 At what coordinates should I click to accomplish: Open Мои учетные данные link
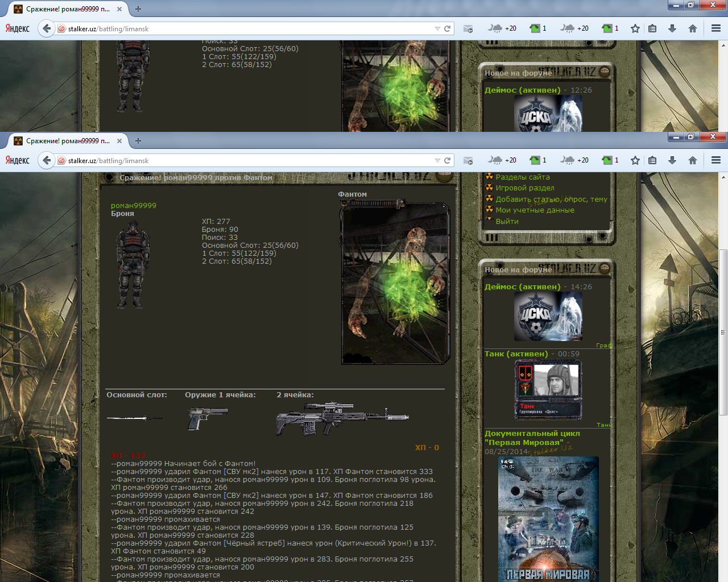(x=535, y=210)
